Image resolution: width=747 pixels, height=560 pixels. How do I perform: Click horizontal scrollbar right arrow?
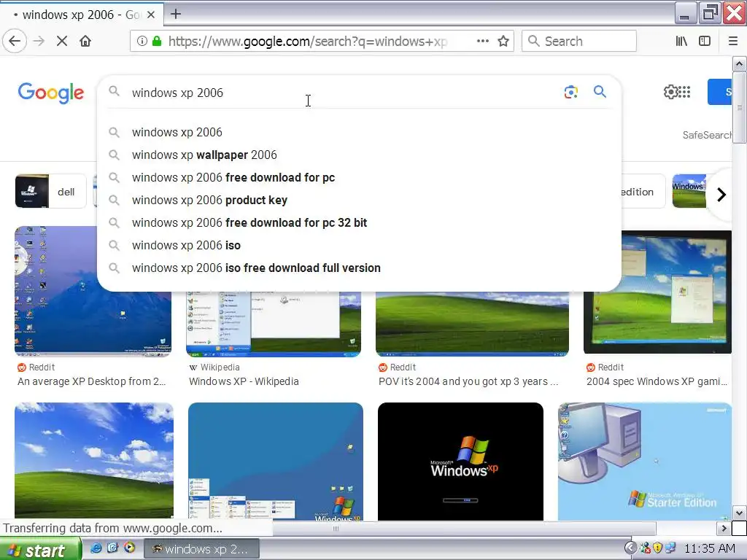pyautogui.click(x=724, y=528)
